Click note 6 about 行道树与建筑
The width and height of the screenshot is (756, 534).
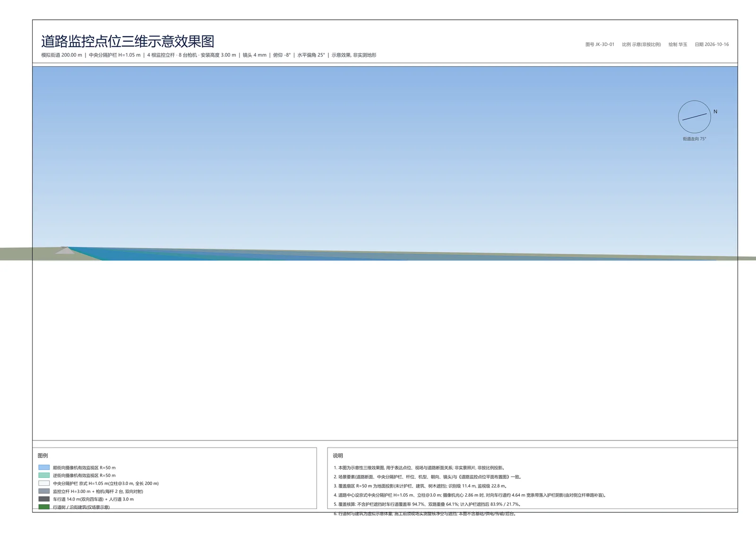tap(425, 514)
